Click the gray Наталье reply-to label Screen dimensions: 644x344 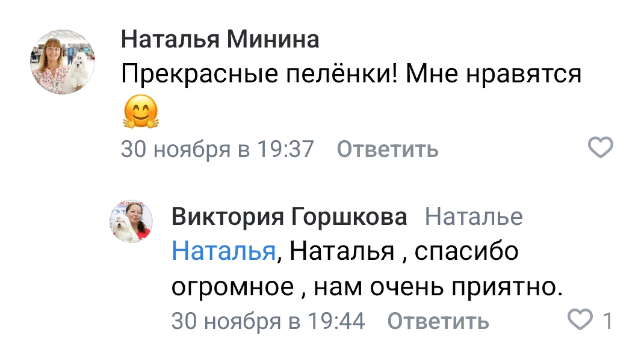tap(474, 217)
